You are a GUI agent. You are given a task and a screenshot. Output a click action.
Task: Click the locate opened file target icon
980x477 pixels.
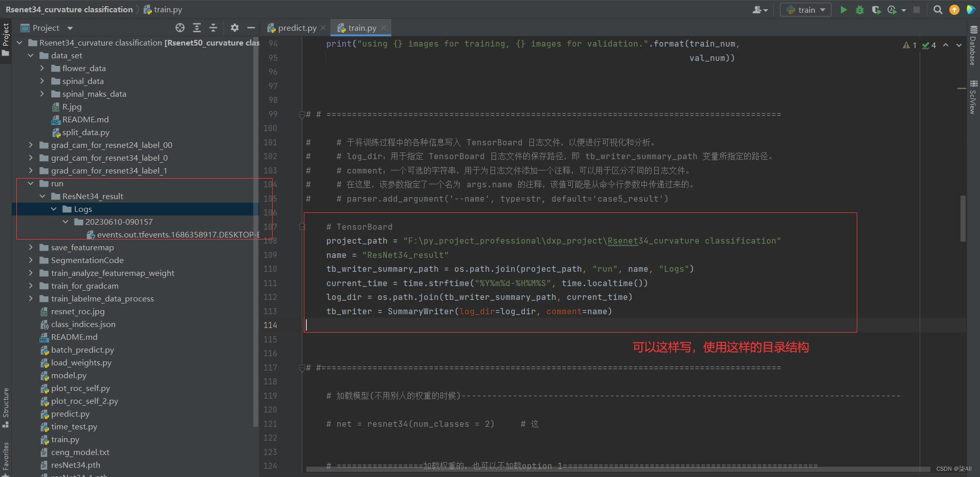(180, 28)
